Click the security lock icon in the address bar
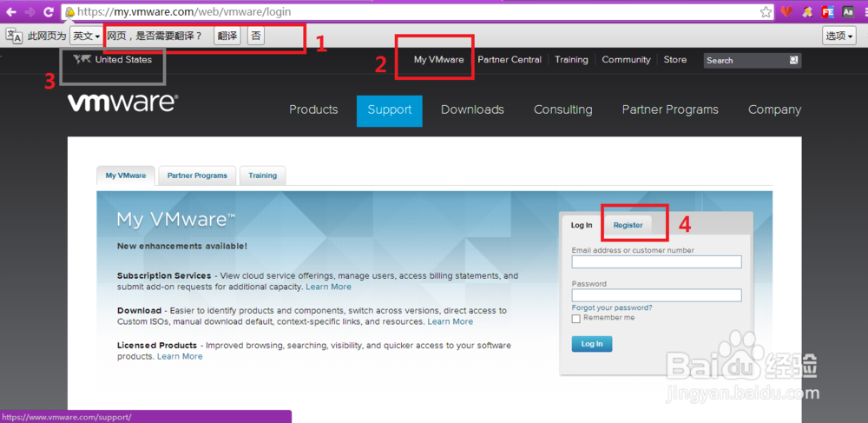 click(x=70, y=11)
